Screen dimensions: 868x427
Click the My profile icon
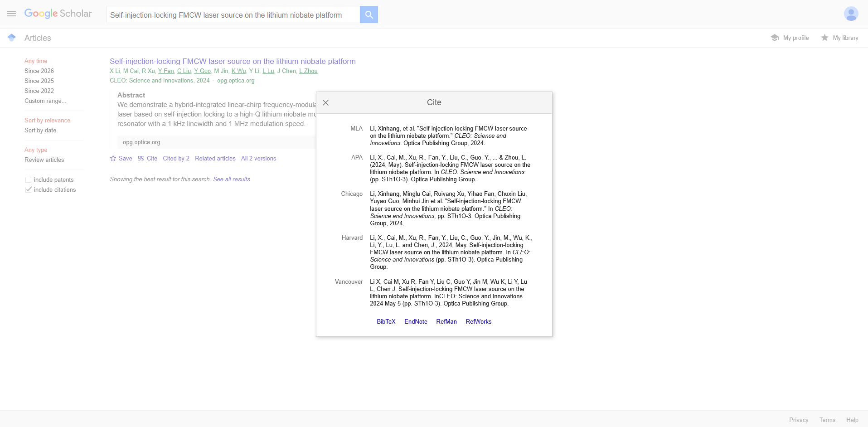(775, 38)
